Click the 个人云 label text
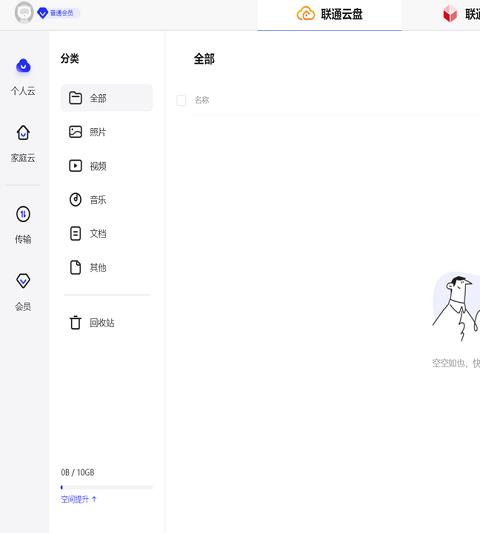The image size is (480, 533). pyautogui.click(x=23, y=91)
